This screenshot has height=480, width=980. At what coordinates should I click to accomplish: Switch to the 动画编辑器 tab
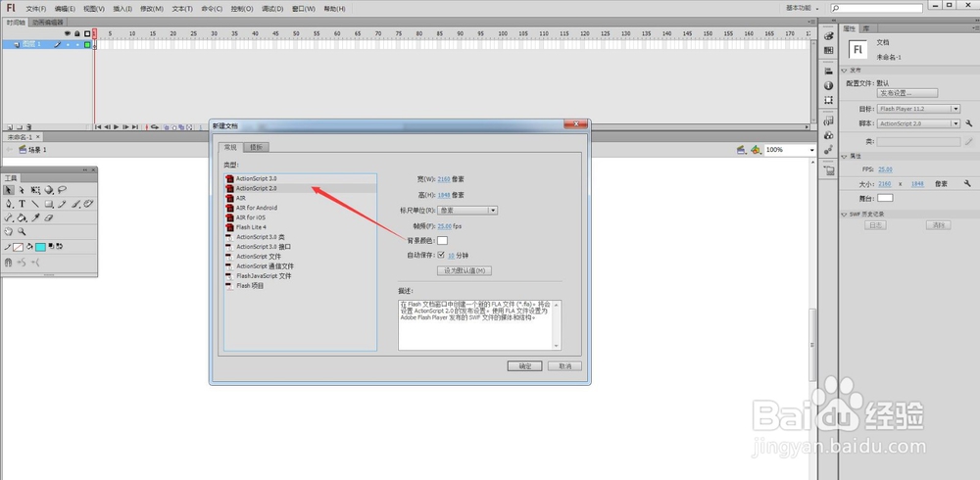coord(48,23)
